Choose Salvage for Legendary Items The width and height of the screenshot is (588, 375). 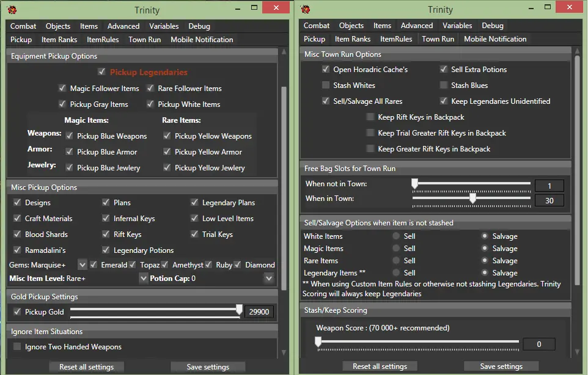point(485,273)
